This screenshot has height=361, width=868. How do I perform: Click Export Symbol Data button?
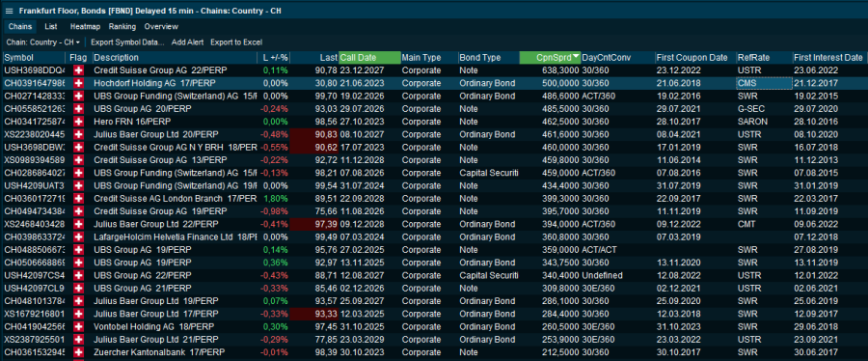(x=127, y=42)
